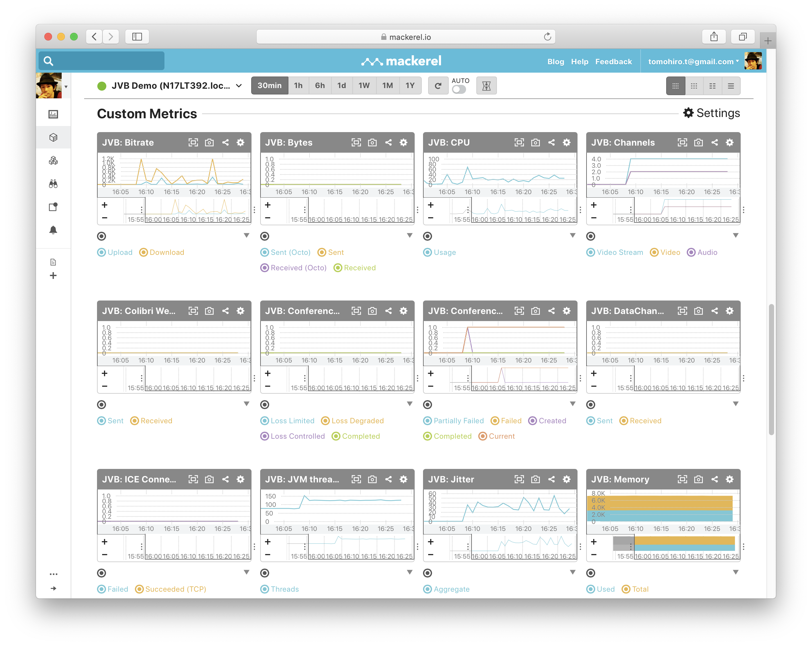
Task: Select the 1W time range tab
Action: pyautogui.click(x=364, y=85)
